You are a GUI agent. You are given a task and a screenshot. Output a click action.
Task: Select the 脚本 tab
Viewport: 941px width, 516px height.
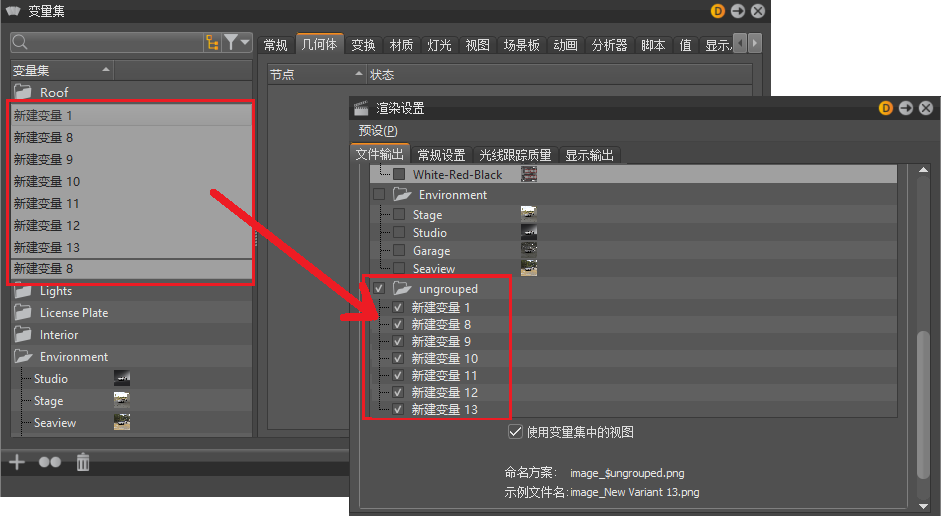coord(653,45)
